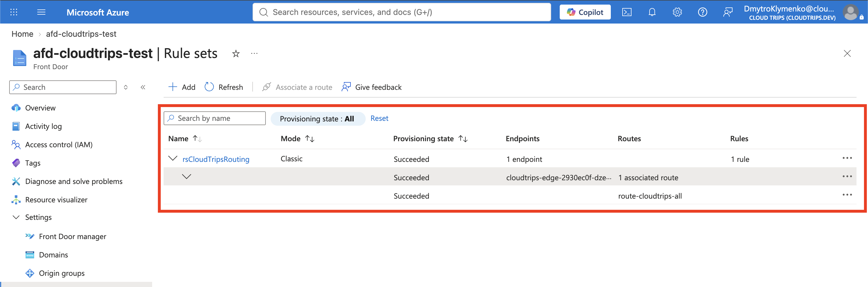Close the Rule sets blade

[847, 54]
